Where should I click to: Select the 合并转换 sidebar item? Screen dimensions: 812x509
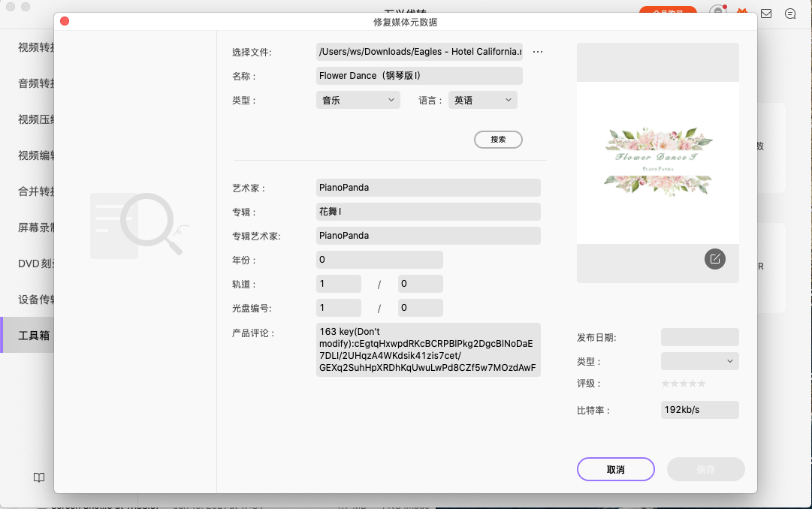[x=28, y=191]
